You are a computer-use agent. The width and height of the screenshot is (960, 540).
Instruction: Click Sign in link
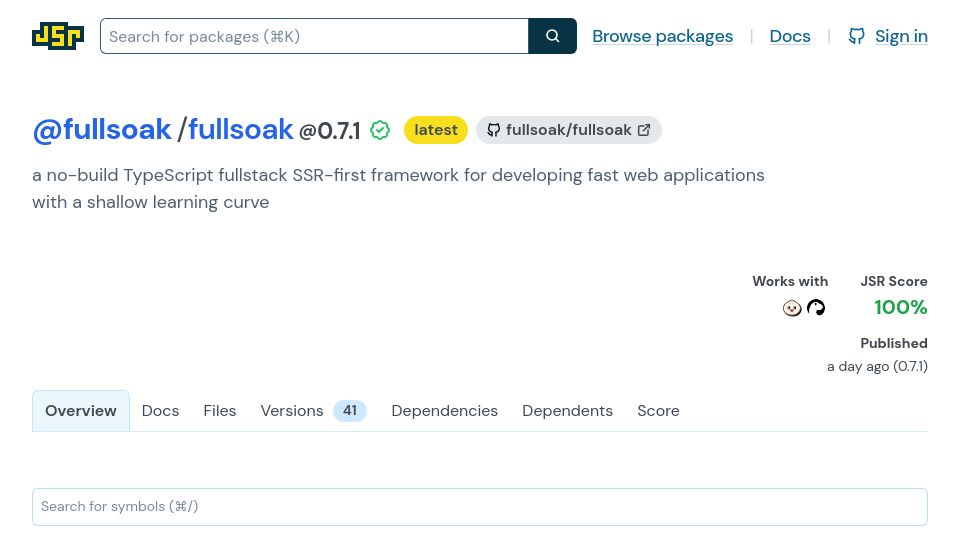tap(901, 36)
